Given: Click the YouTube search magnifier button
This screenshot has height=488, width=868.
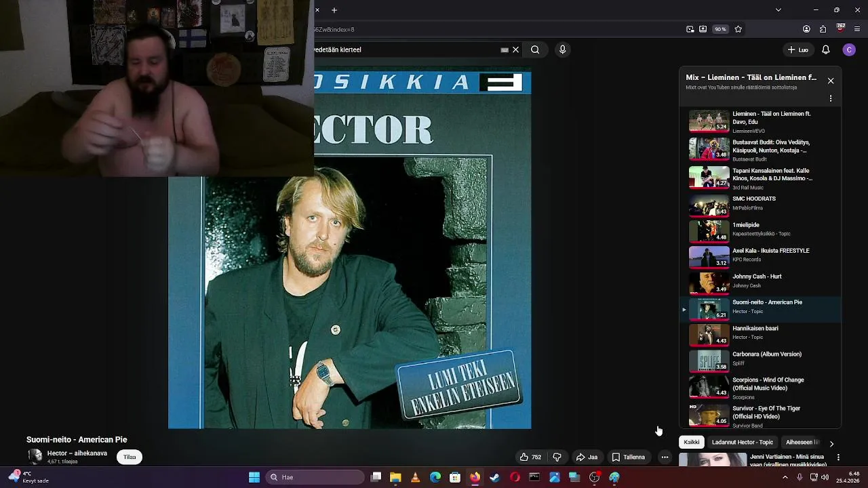Looking at the screenshot, I should point(535,49).
